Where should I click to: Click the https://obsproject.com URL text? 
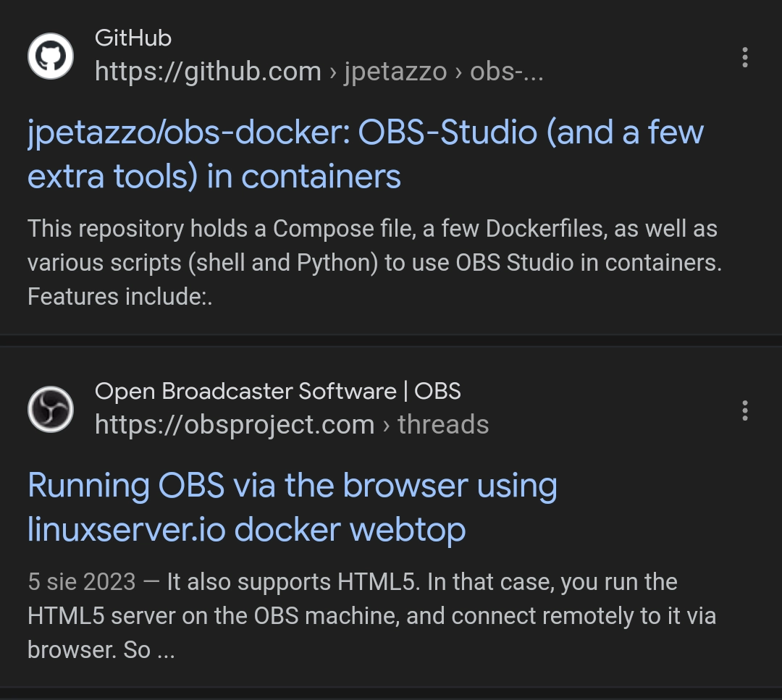click(x=235, y=424)
